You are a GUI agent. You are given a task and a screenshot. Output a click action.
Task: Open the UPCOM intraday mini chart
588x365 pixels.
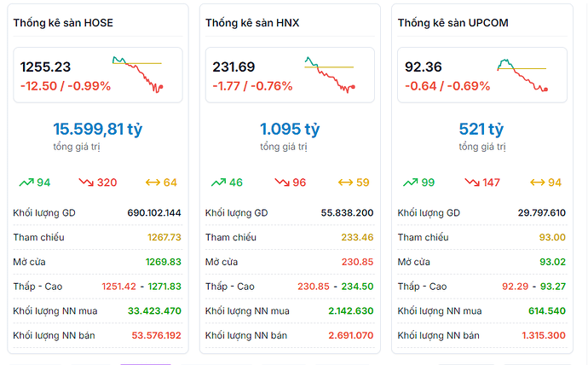(522, 74)
